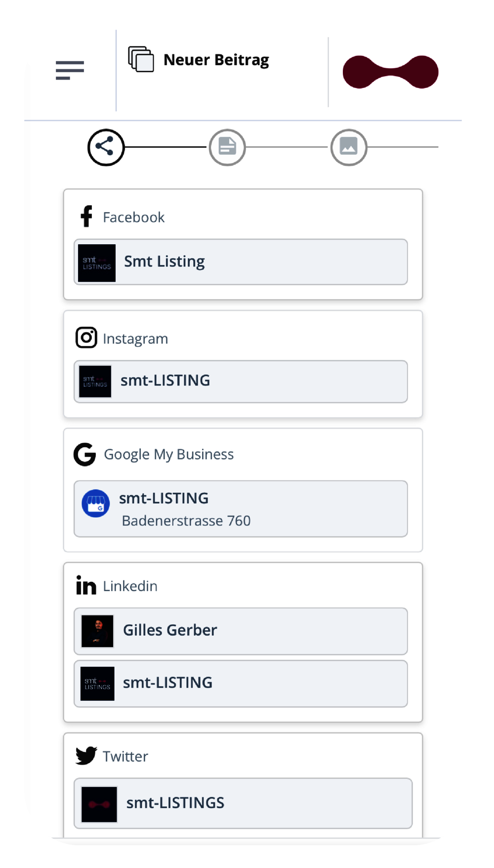The width and height of the screenshot is (494, 868).
Task: Go to the image step
Action: [349, 147]
